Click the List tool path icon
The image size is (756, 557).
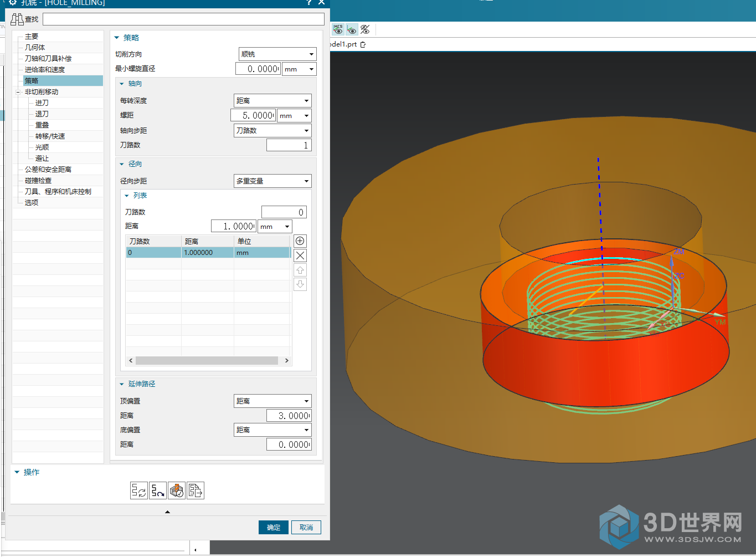(196, 490)
